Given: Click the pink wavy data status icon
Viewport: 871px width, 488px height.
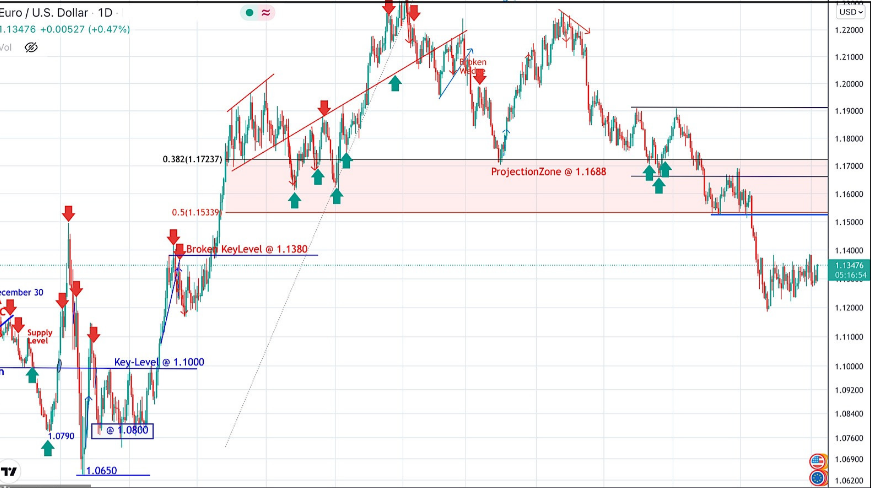Looking at the screenshot, I should [x=267, y=12].
